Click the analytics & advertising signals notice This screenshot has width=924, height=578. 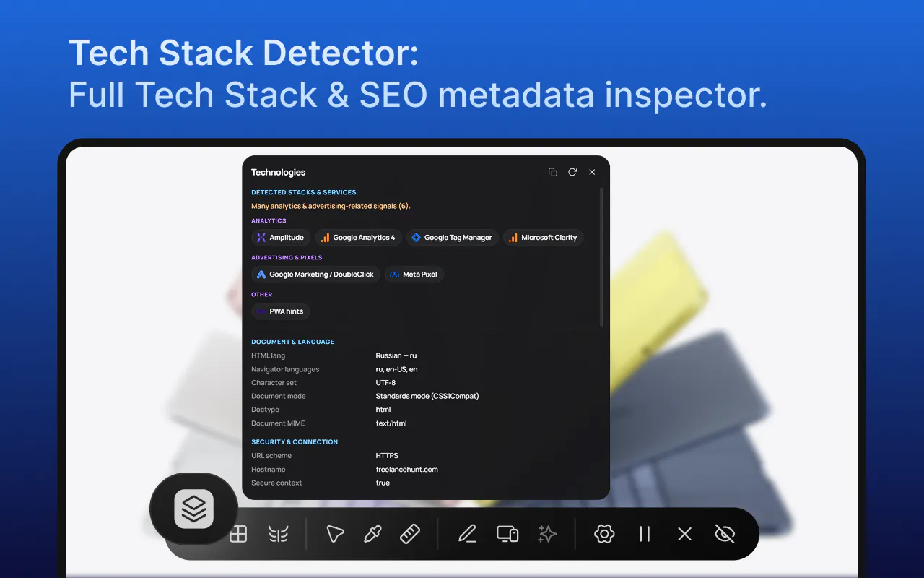tap(331, 206)
